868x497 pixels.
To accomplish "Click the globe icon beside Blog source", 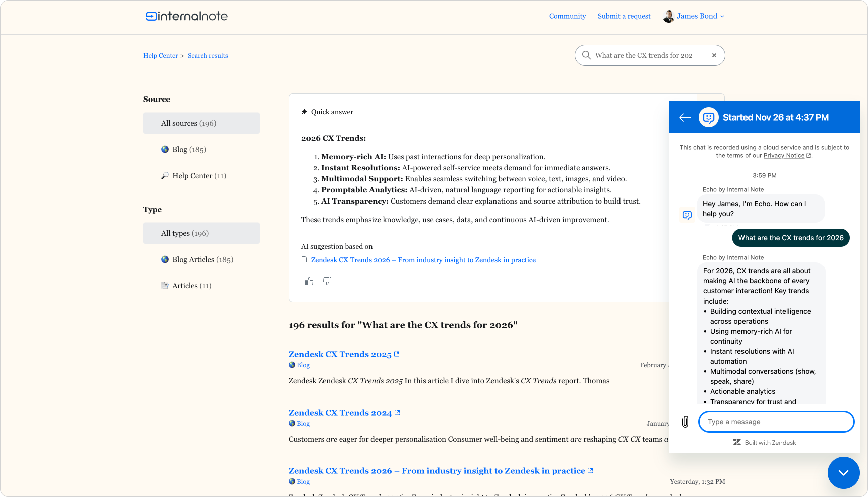I will (165, 149).
